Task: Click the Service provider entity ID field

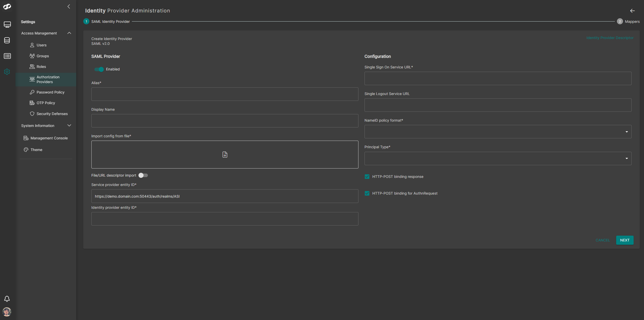Action: coord(225,196)
